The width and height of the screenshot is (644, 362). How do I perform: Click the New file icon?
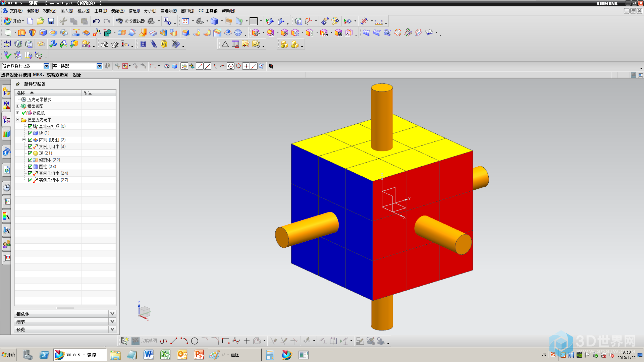click(x=30, y=21)
